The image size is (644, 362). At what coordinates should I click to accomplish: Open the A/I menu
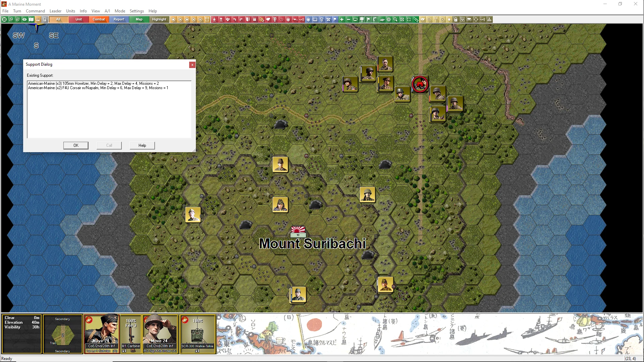107,11
